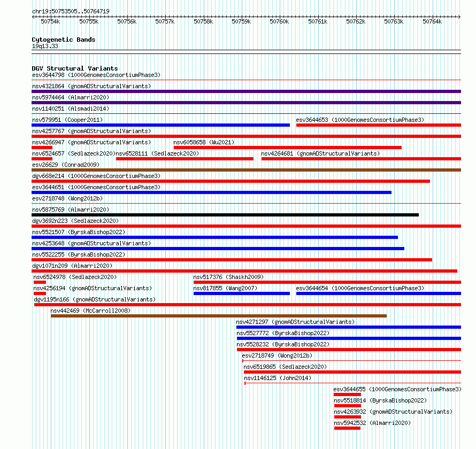Viewport: 476px width, 449px height.
Task: Select nsv4257767 gnomAD variant label
Action: (x=91, y=131)
